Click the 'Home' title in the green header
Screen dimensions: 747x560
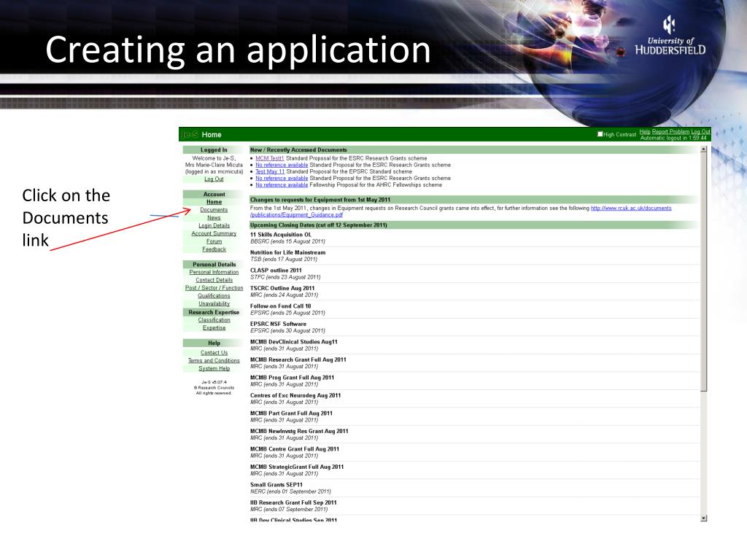pos(212,135)
